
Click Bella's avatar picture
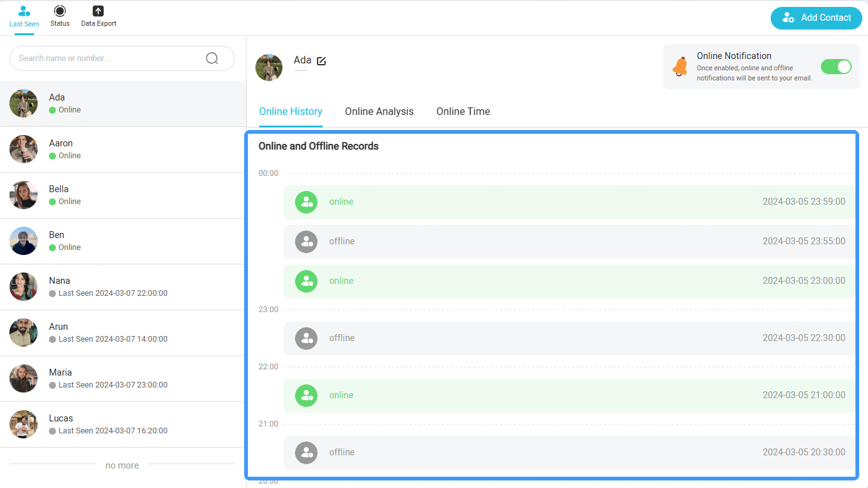[24, 195]
